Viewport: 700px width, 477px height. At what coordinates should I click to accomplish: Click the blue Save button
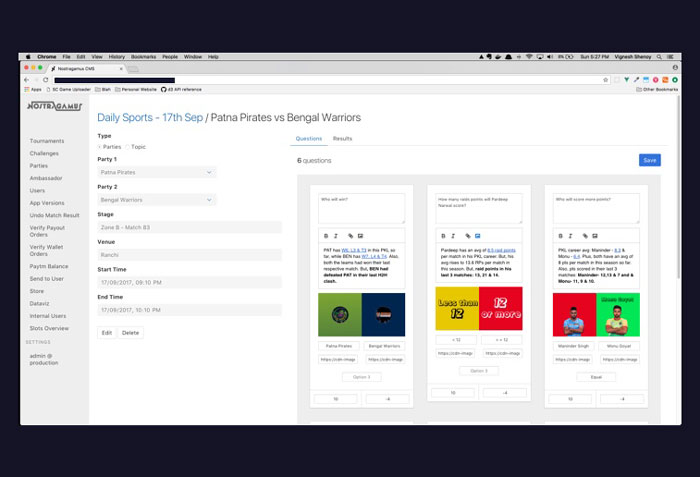click(649, 160)
